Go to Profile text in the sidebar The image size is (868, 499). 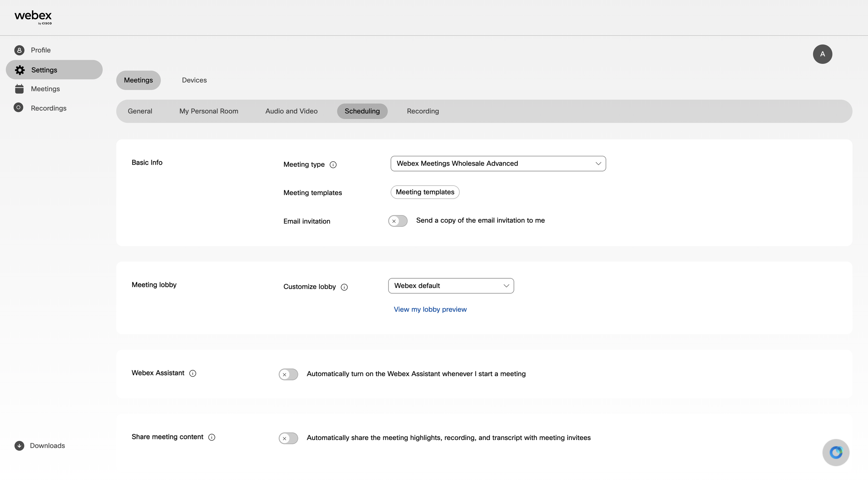(x=41, y=50)
